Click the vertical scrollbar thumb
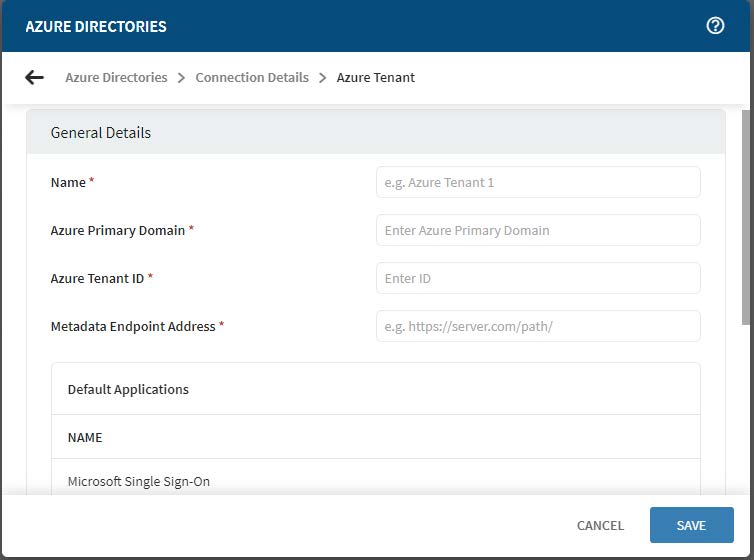Screen dimensions: 754x560 tap(745, 215)
